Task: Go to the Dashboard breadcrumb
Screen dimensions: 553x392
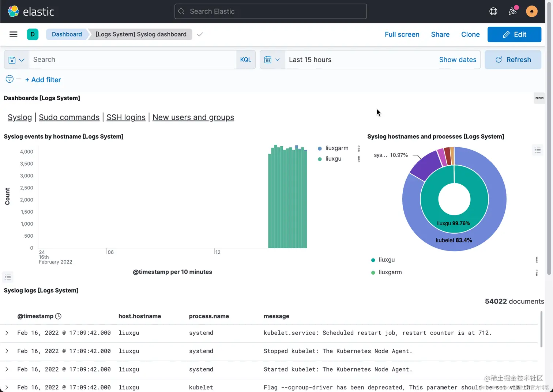Action: [67, 34]
